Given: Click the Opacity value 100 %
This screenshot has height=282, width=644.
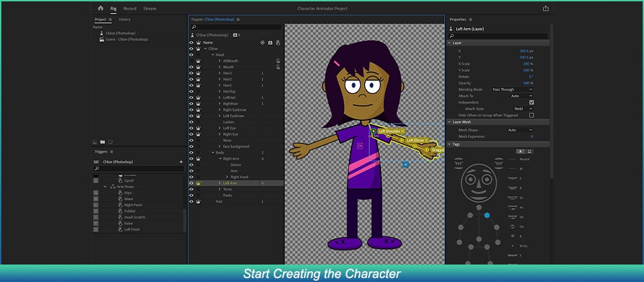Looking at the screenshot, I should [x=528, y=83].
